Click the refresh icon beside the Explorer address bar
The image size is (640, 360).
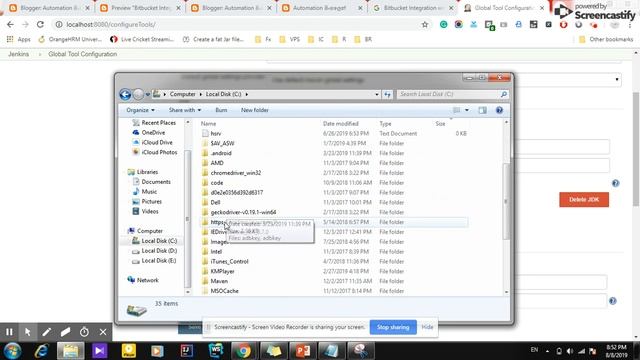click(387, 94)
